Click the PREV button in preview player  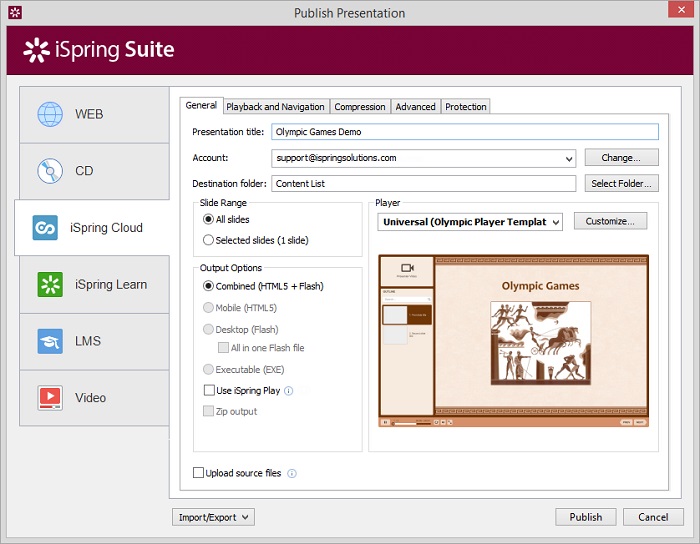click(x=626, y=422)
